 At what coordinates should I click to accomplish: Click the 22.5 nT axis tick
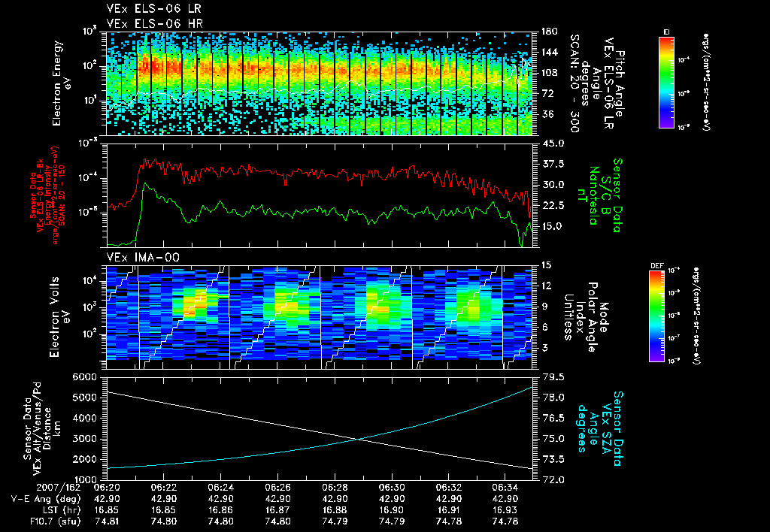pyautogui.click(x=552, y=205)
